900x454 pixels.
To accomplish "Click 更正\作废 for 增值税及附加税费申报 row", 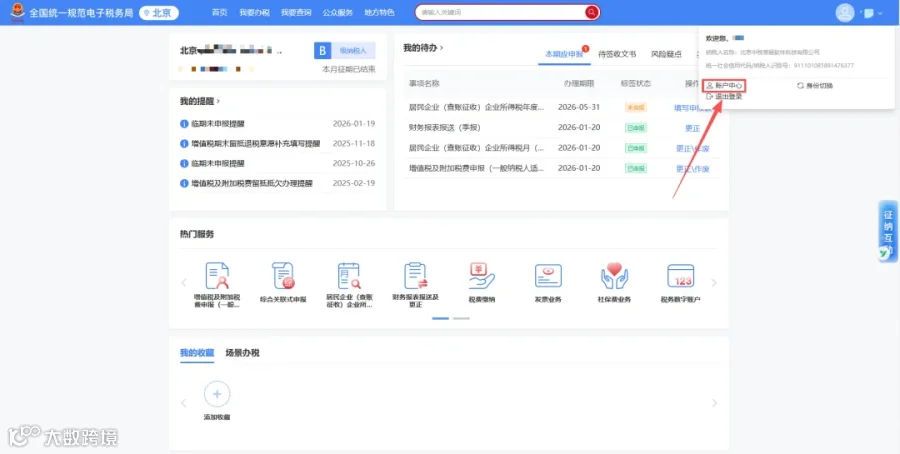I will point(693,169).
